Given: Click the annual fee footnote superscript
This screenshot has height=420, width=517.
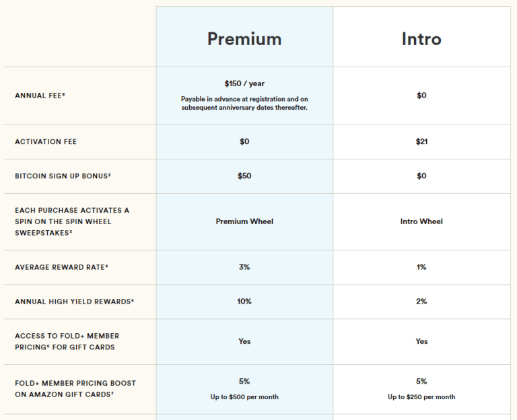Looking at the screenshot, I should tap(63, 94).
